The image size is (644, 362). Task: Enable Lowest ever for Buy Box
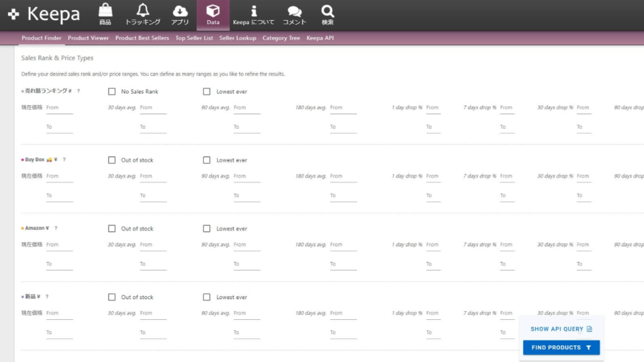tap(206, 160)
